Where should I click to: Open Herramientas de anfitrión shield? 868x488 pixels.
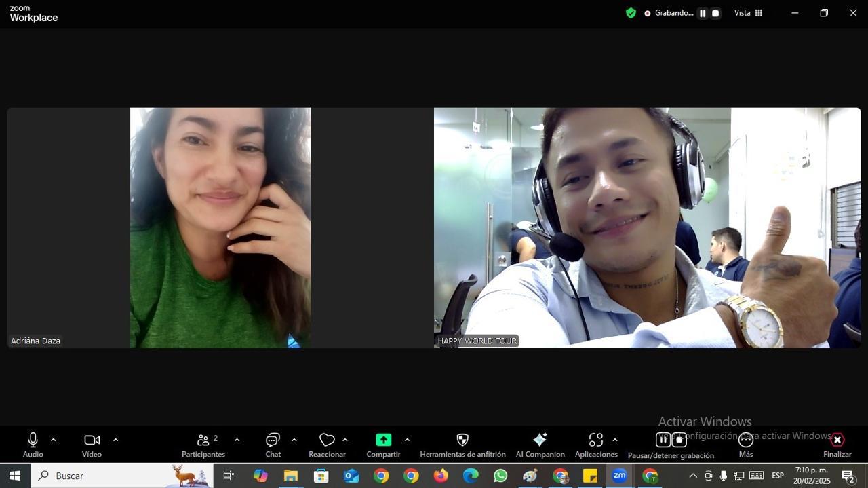tap(462, 445)
